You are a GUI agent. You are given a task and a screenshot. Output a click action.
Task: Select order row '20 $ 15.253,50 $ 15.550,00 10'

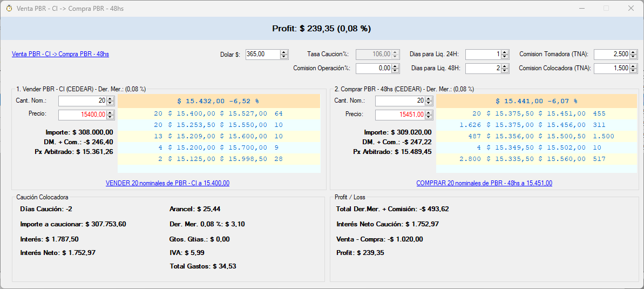click(219, 125)
